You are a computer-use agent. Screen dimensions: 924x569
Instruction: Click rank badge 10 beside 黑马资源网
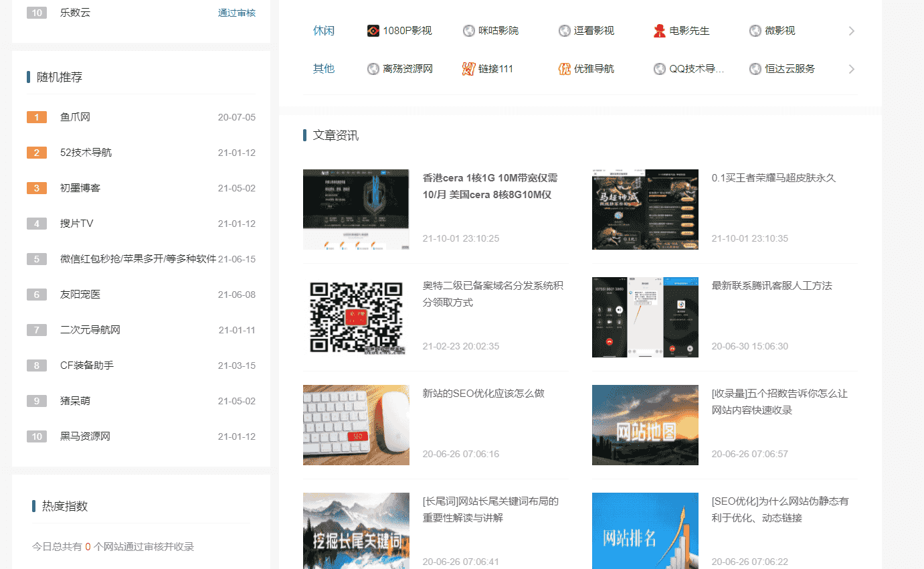point(37,436)
